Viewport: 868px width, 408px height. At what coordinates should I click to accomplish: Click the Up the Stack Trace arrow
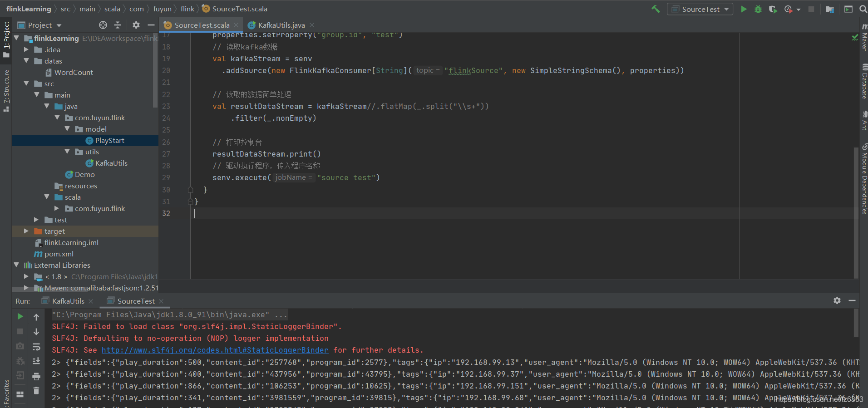click(x=36, y=317)
